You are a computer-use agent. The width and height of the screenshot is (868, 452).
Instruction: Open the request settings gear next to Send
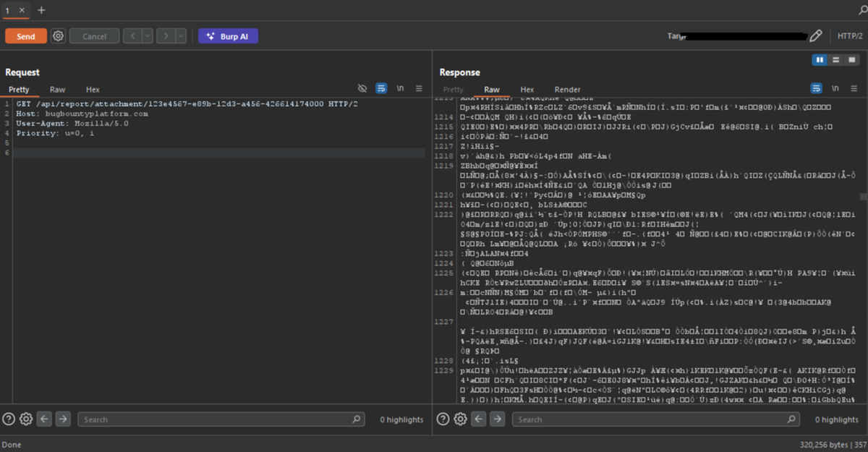pyautogui.click(x=59, y=36)
